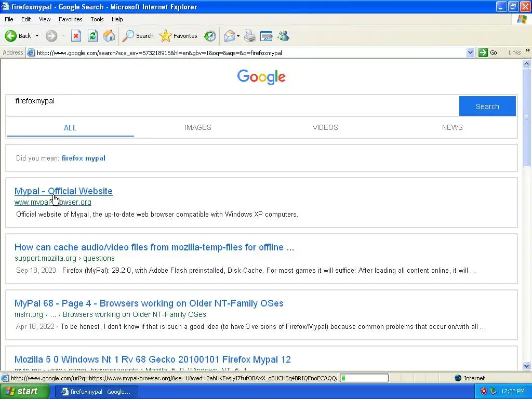This screenshot has height=399, width=532.
Task: Click the network connection tray icon
Action: pos(494,391)
